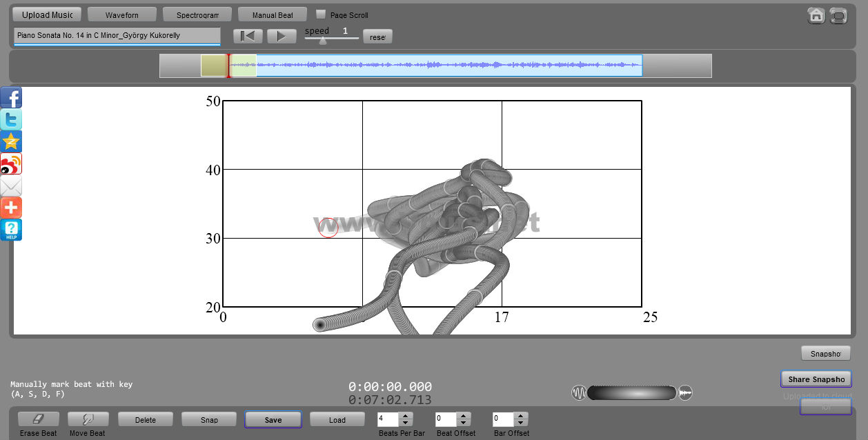Click the Share Snapshot button

click(x=816, y=379)
